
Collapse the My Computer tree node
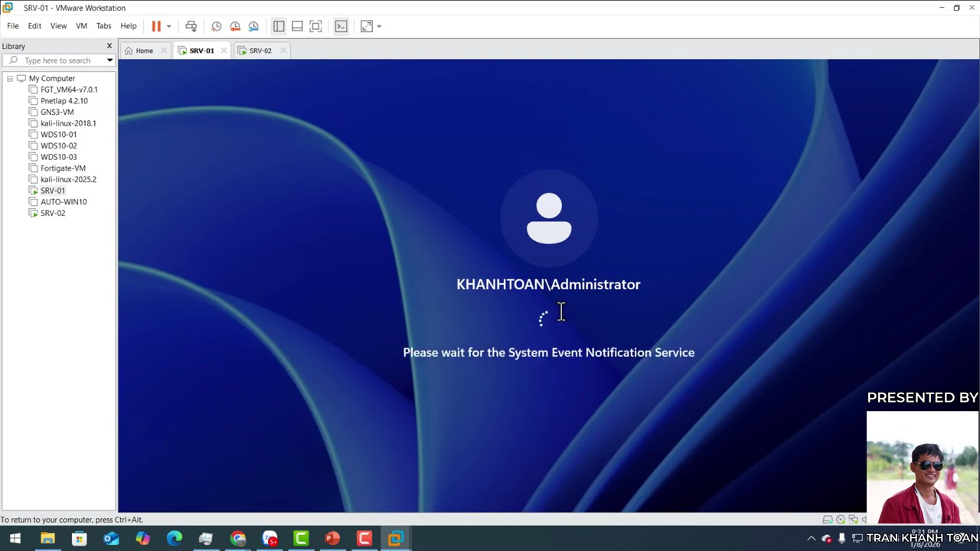click(x=10, y=79)
